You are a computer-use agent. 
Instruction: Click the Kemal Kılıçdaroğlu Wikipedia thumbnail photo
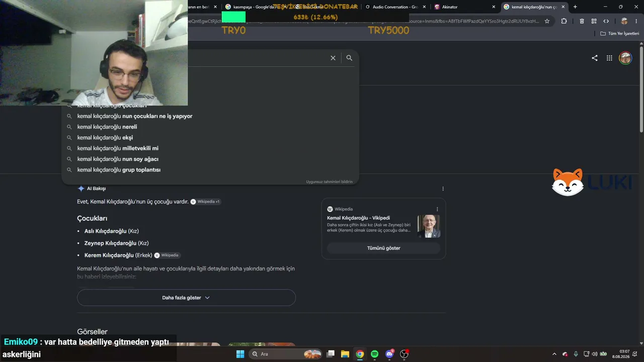click(x=429, y=226)
